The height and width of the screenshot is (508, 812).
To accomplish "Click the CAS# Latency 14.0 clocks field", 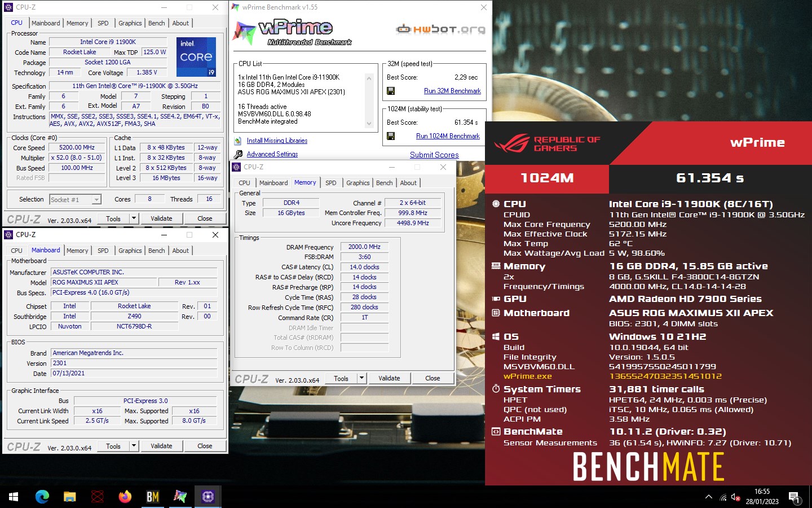I will tap(364, 267).
